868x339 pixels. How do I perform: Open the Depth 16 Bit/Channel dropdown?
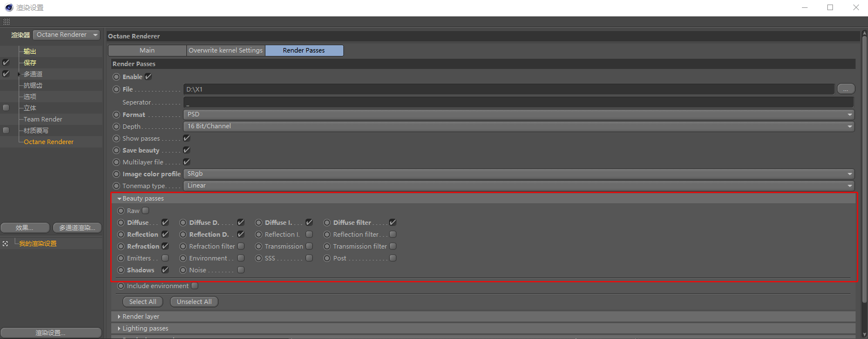(518, 127)
